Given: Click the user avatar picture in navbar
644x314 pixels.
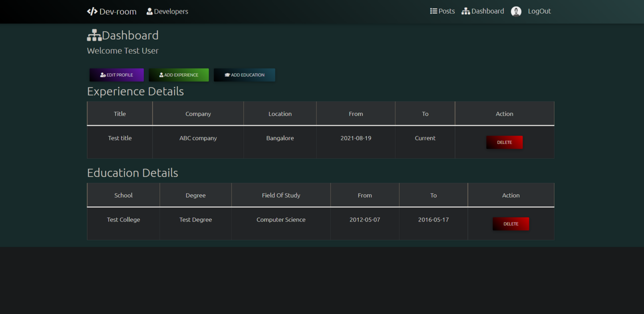Looking at the screenshot, I should click(x=516, y=12).
